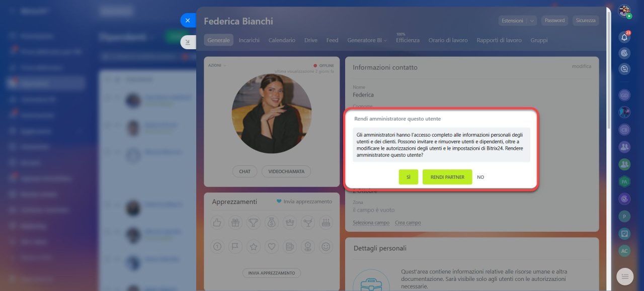The height and width of the screenshot is (291, 644).
Task: Confirm with the SÌ button
Action: (409, 177)
